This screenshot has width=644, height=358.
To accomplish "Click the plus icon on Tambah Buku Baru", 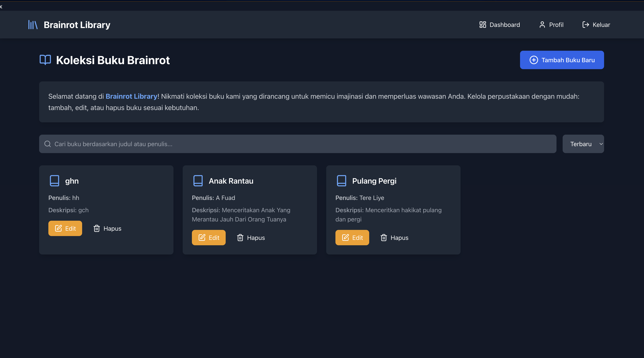I will tap(534, 60).
